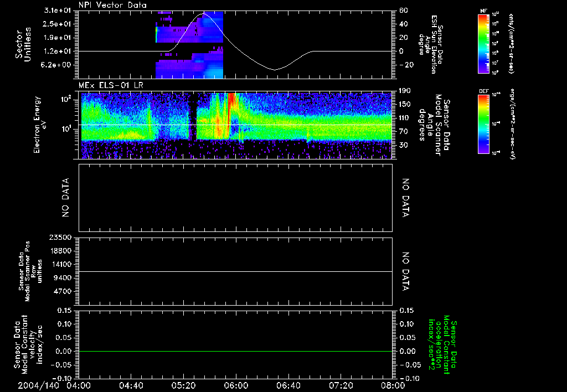Click the 150 scanner angle tick label
The height and width of the screenshot is (392, 567).
(405, 104)
